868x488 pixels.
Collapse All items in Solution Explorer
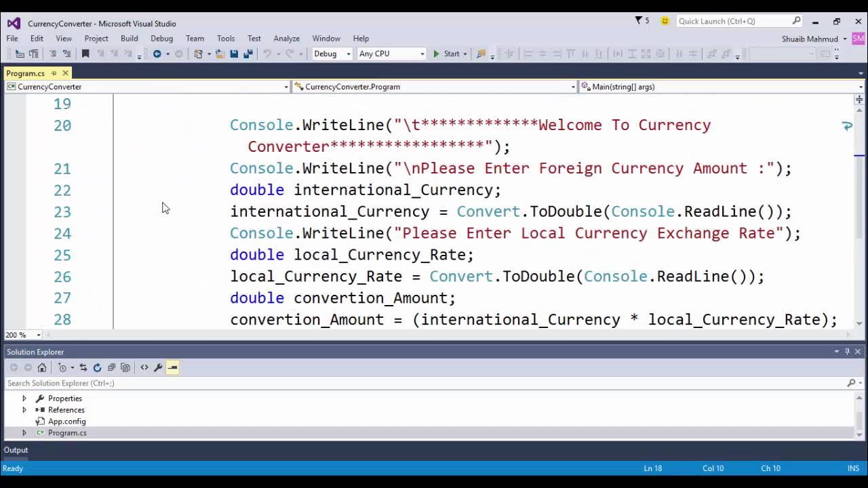pos(111,367)
